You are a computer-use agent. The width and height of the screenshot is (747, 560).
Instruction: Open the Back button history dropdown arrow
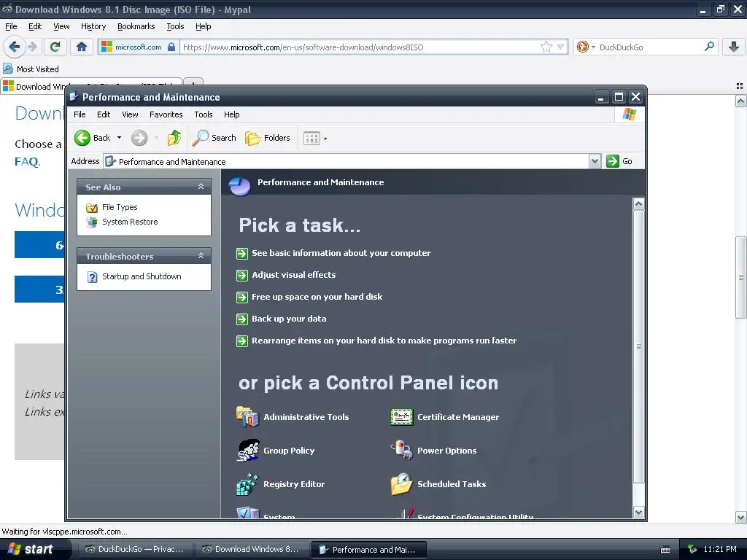point(119,138)
